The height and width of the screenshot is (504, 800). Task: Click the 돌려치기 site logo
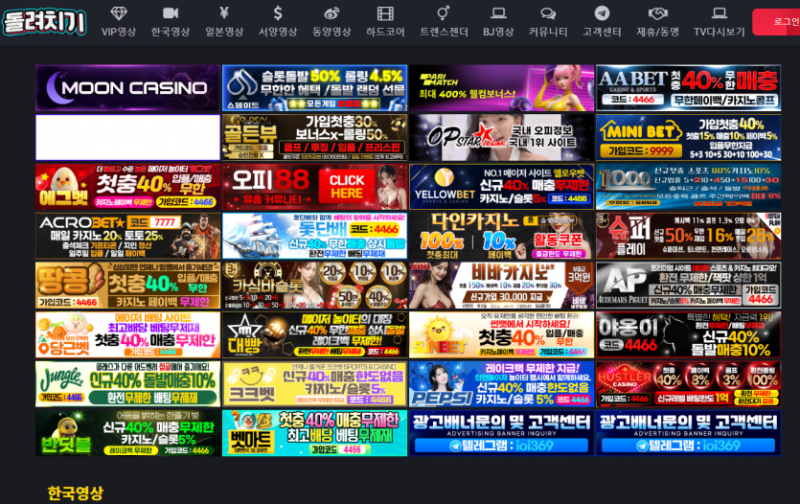[43, 20]
